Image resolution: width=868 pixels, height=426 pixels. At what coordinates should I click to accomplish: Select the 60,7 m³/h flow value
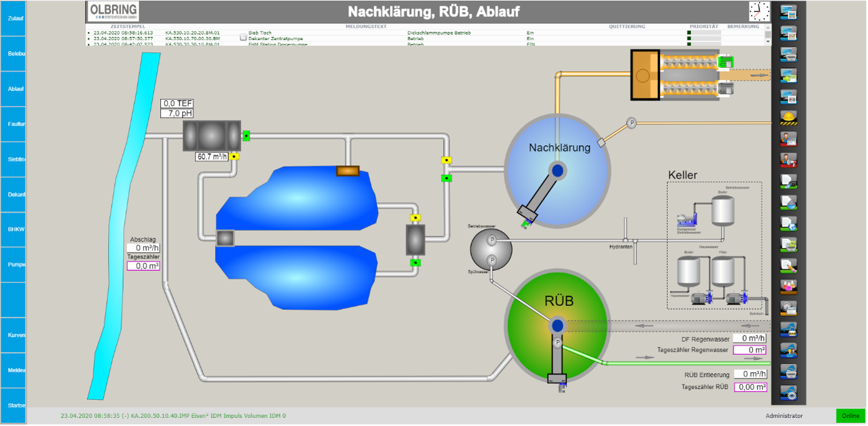212,156
